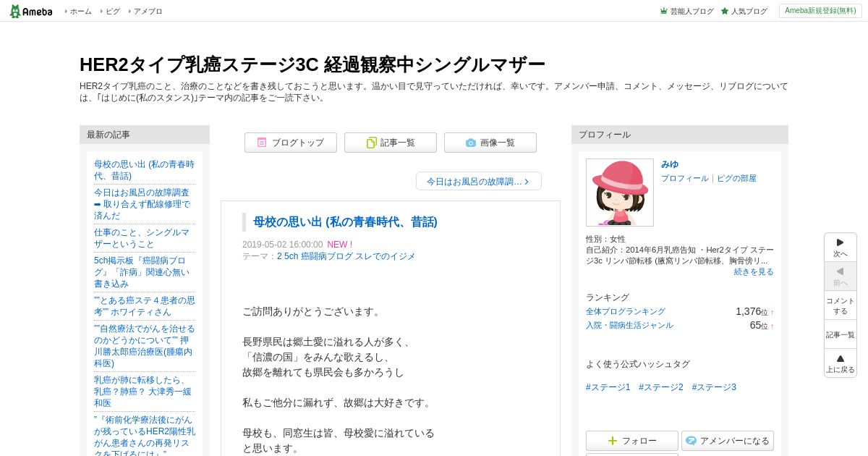The image size is (868, 456).
Task: Click the speech bubble icon on アメンバーになる
Action: pos(691,441)
